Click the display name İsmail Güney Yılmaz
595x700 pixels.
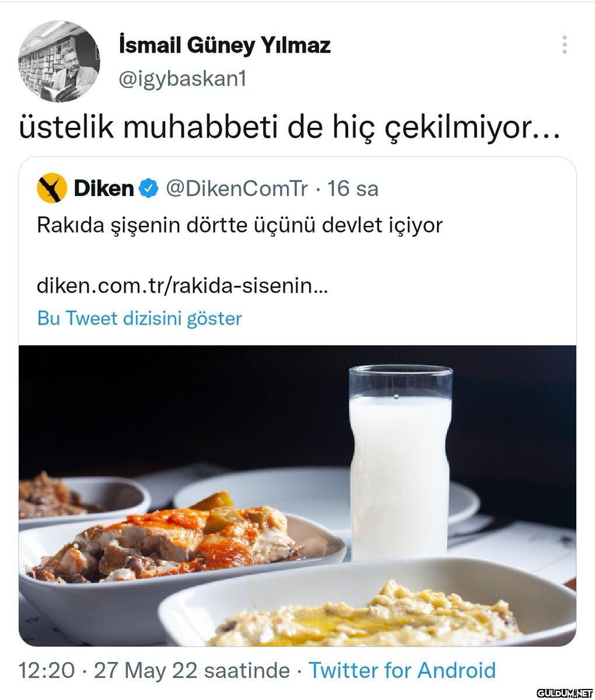click(224, 45)
